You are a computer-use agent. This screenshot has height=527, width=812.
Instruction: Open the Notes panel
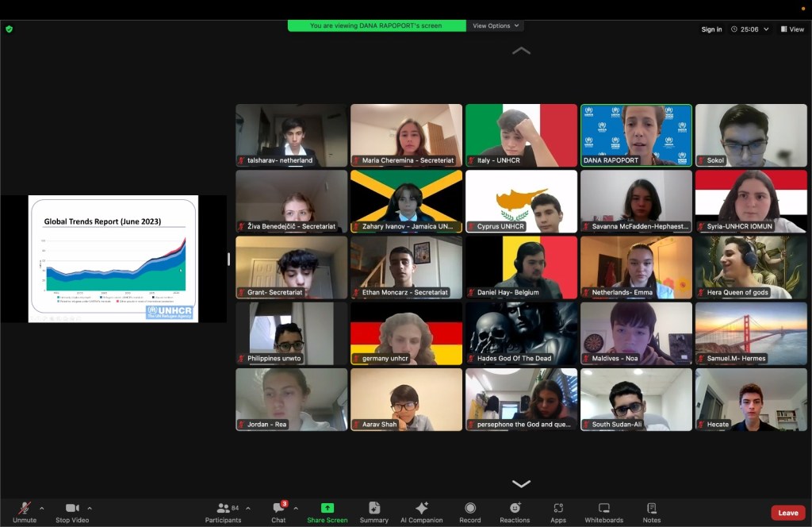[x=651, y=512]
